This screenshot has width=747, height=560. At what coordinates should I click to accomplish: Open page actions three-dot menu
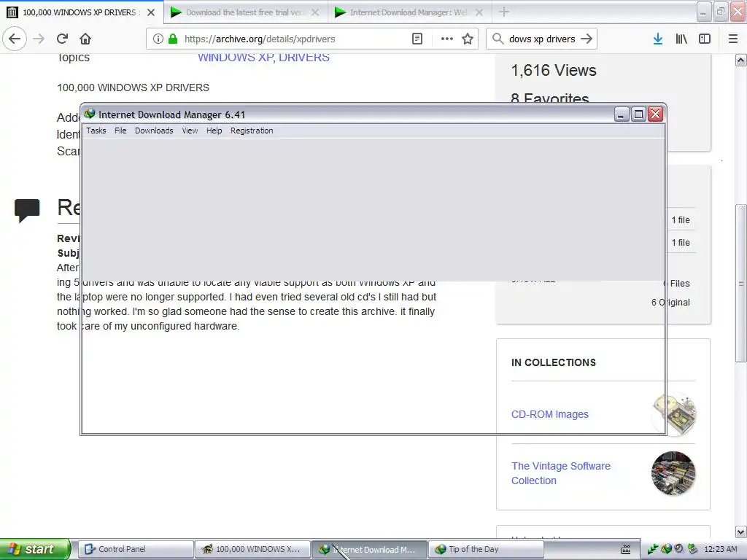tap(447, 39)
